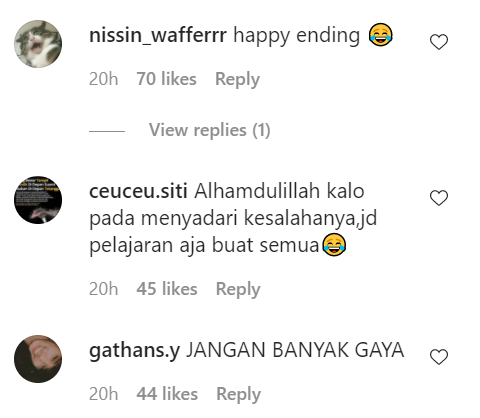
Task: Click the 20h timestamp on nissin_wafferrr's comment
Action: [x=104, y=79]
